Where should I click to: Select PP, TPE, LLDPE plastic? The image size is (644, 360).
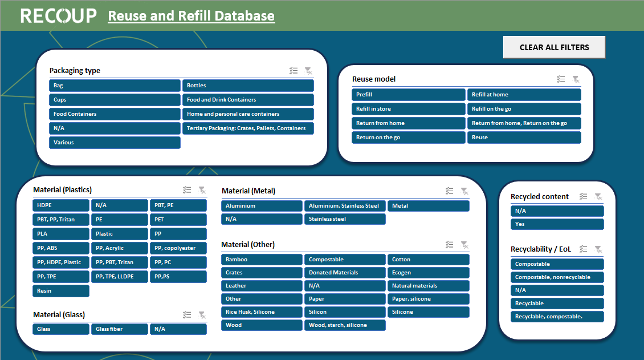[120, 277]
